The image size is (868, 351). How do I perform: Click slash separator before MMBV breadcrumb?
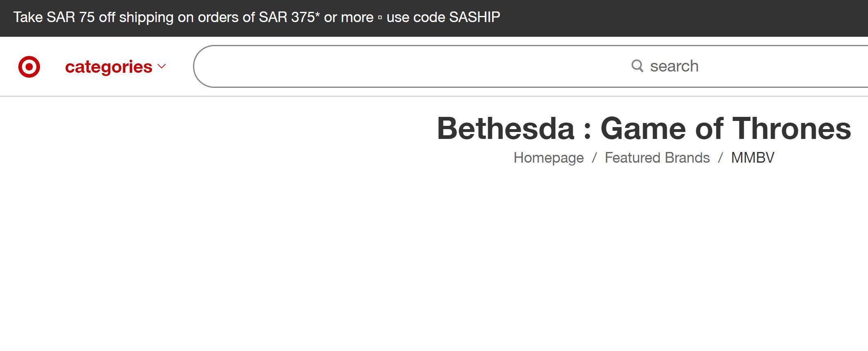720,158
